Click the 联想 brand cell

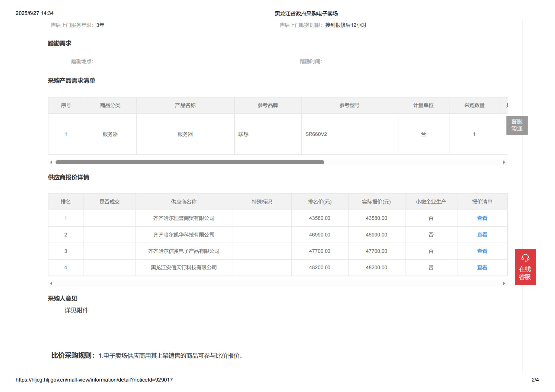click(243, 134)
